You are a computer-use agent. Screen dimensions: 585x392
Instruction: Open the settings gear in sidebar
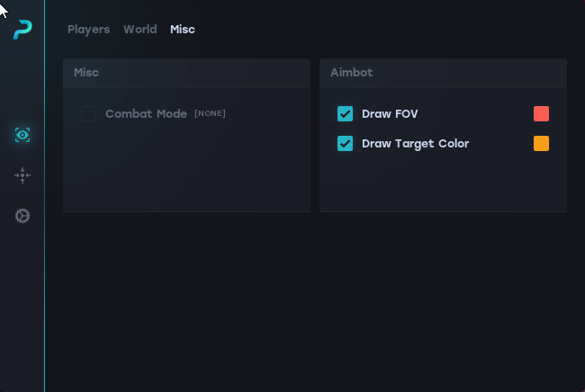click(22, 216)
